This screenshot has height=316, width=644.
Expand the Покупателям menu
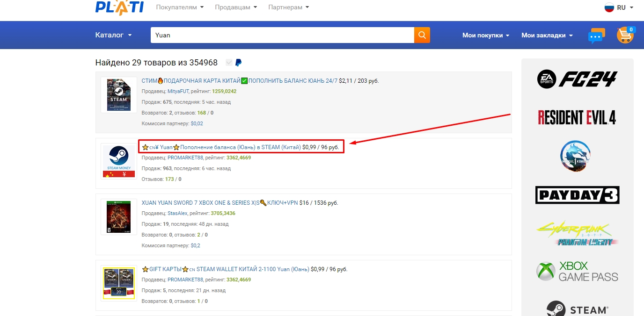coord(180,7)
